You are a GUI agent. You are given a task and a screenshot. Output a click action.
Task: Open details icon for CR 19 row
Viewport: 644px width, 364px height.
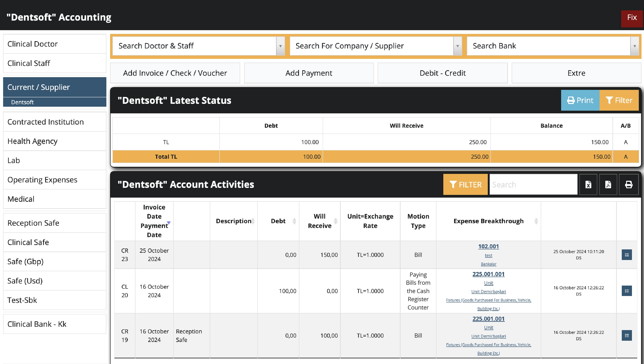click(627, 336)
